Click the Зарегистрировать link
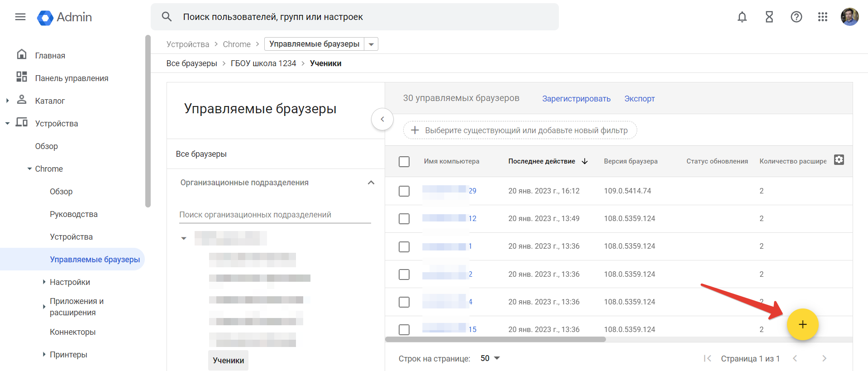The image size is (868, 371). point(577,99)
